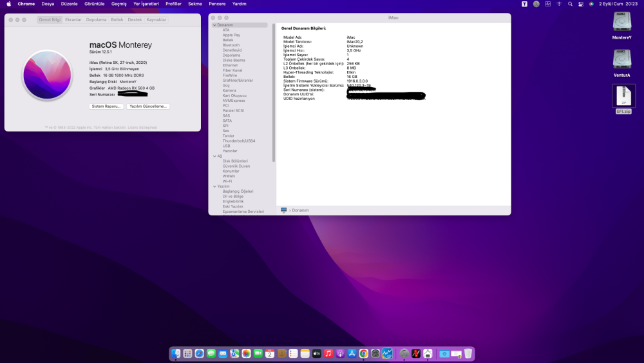Switch to the Kaynaklar tab

tap(156, 20)
